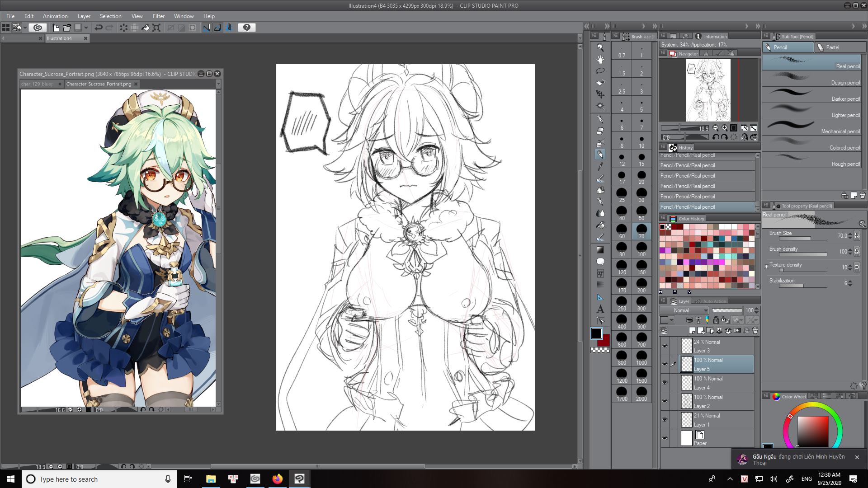Viewport: 868px width, 488px height.
Task: Switch to the Pastel sub tool tab
Action: [841, 47]
